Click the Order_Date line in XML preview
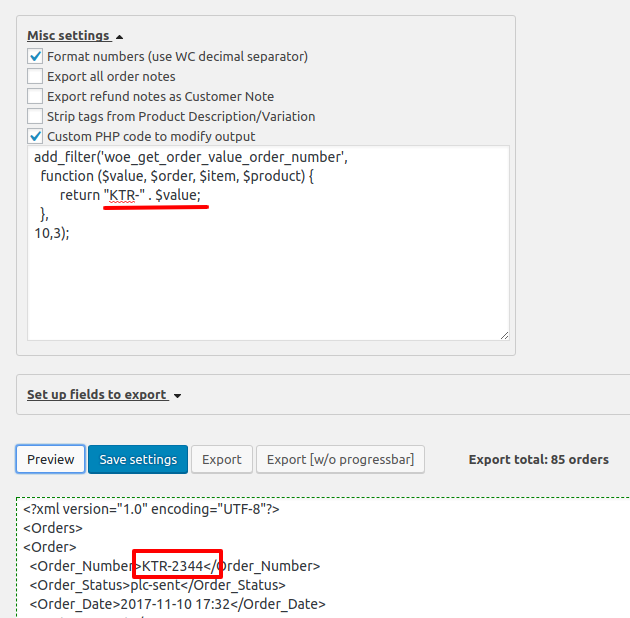Screen dimensions: 630x618 (x=177, y=604)
